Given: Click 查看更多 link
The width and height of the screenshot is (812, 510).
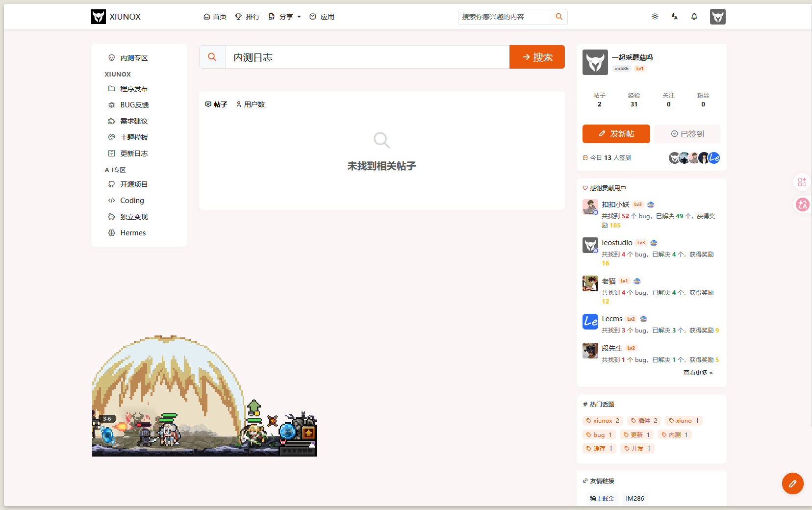Looking at the screenshot, I should point(698,373).
